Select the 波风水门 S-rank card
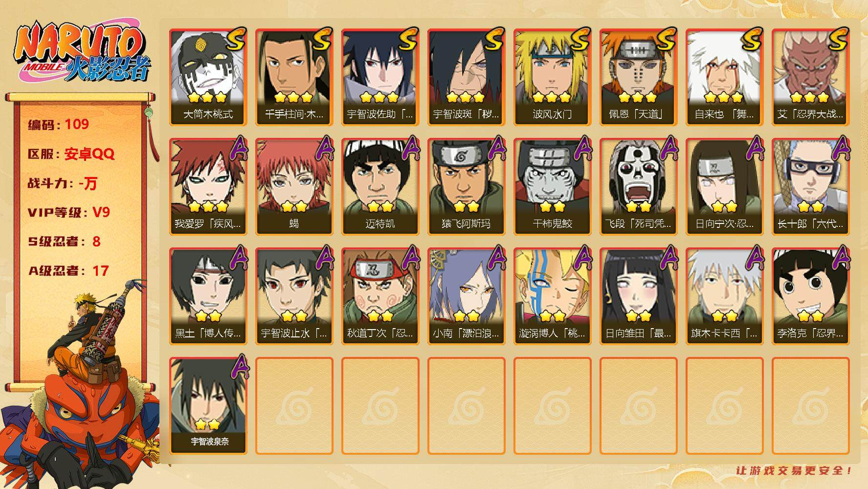 pyautogui.click(x=552, y=77)
